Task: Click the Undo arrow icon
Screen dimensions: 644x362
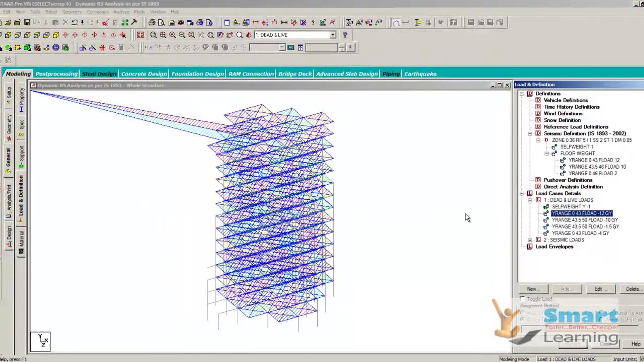Action: point(75,22)
